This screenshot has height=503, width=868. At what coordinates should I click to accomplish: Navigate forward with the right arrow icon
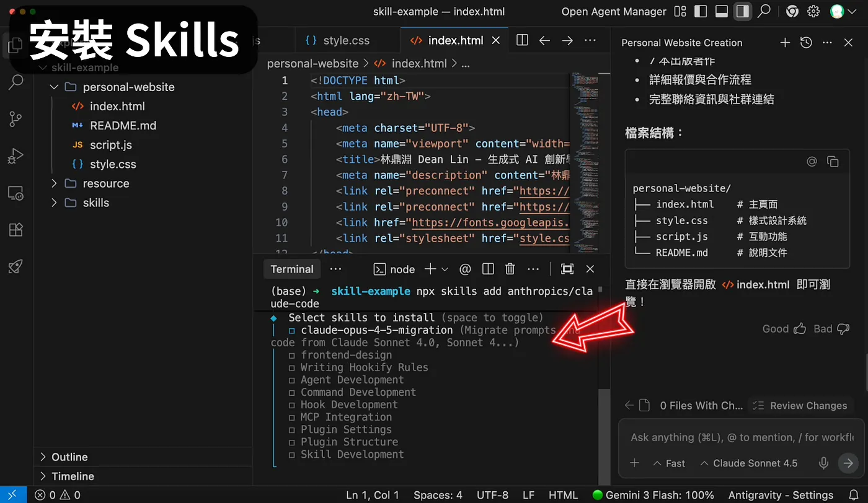567,40
